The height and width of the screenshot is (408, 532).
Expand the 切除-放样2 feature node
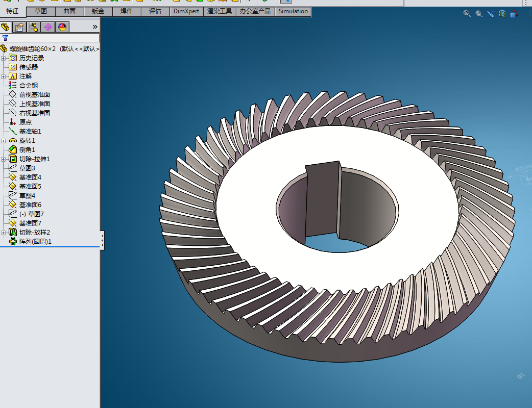[x=4, y=233]
